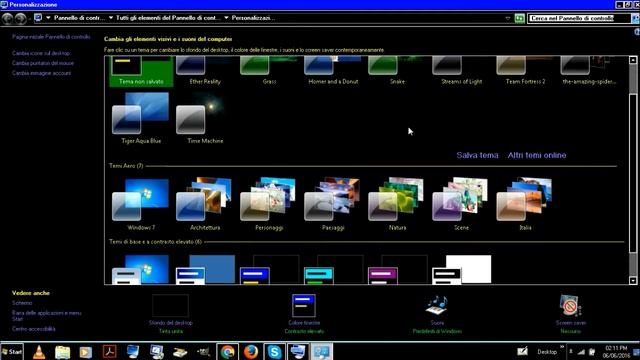This screenshot has width=640, height=360.
Task: Open the network icon in system tray
Action: tap(581, 352)
